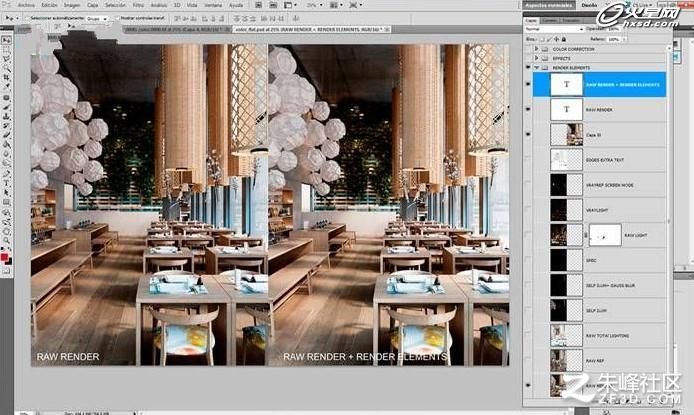
Task: Select the Quick Selection tool
Action: tap(6, 68)
